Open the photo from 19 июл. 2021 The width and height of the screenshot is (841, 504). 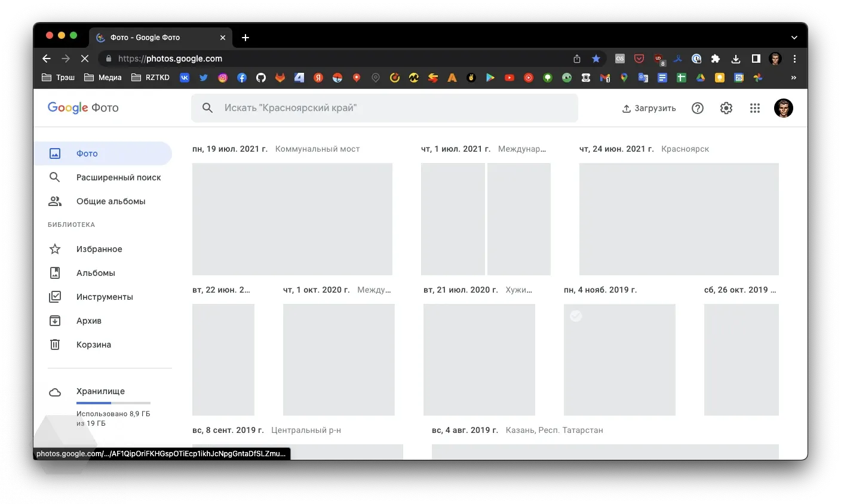(292, 219)
